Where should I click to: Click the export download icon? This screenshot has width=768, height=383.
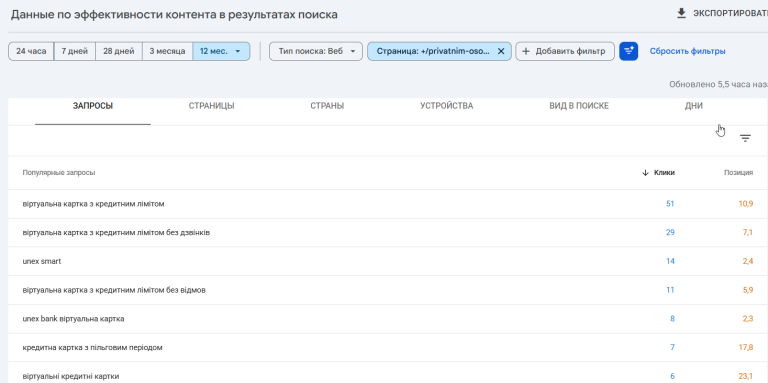coord(681,13)
